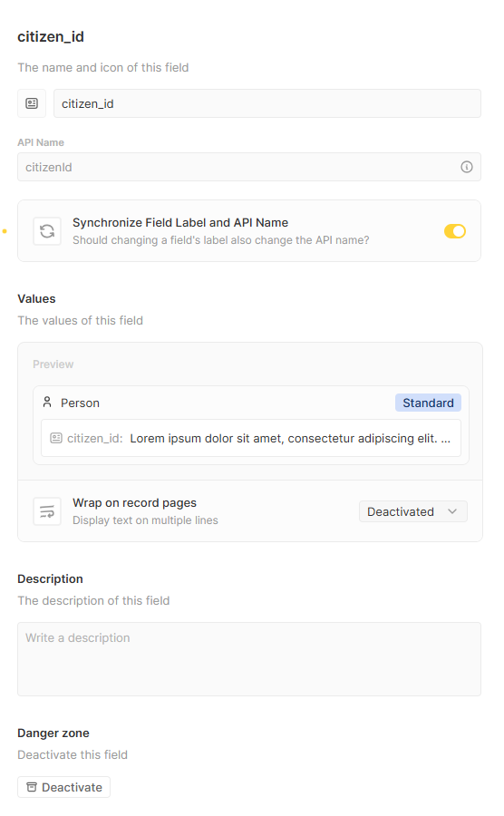Click the synchronize arrows icon

point(47,231)
